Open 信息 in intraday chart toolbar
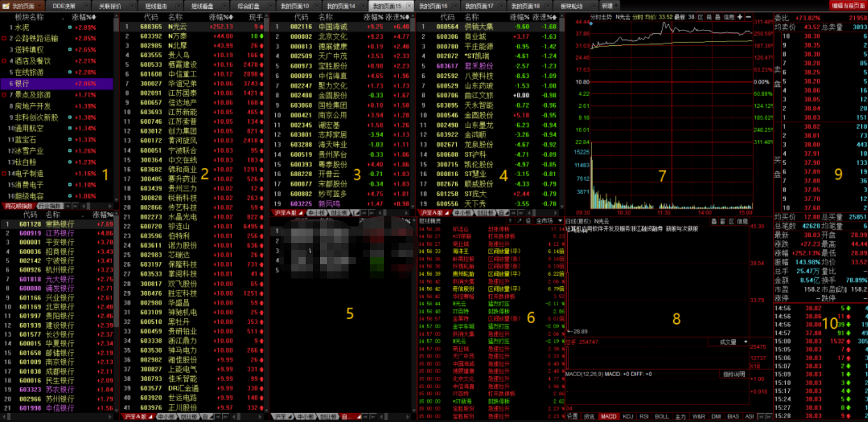The width and height of the screenshot is (868, 422). [x=729, y=17]
